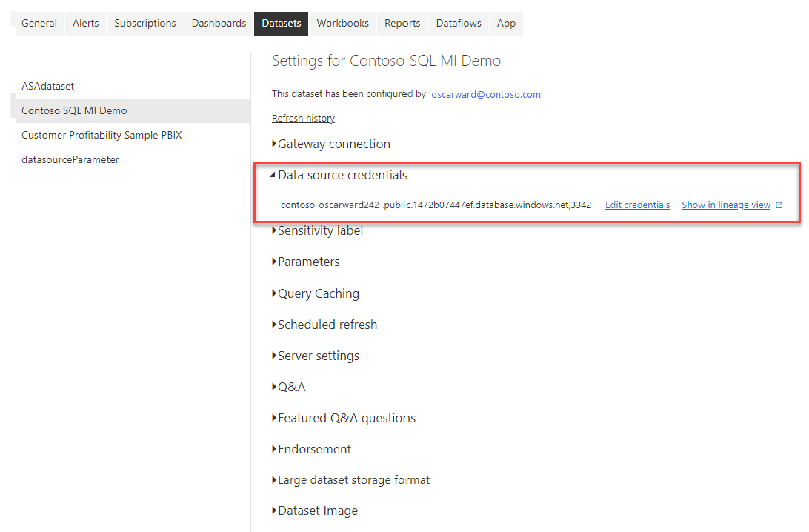This screenshot has width=809, height=532.
Task: Switch to the Dashboards tab
Action: point(219,23)
